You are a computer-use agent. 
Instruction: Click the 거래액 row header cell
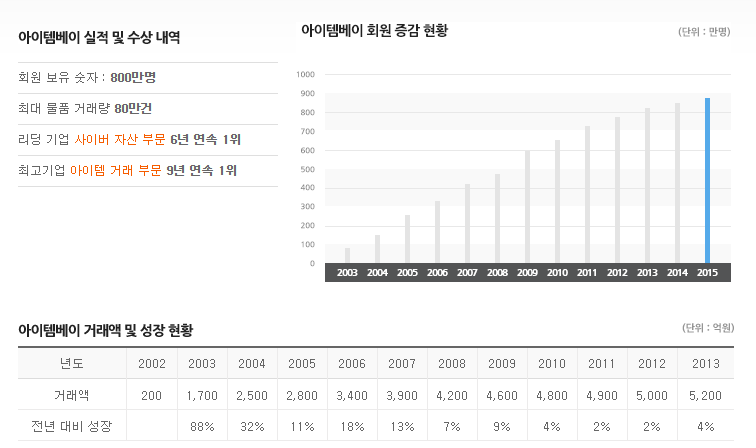tap(72, 395)
